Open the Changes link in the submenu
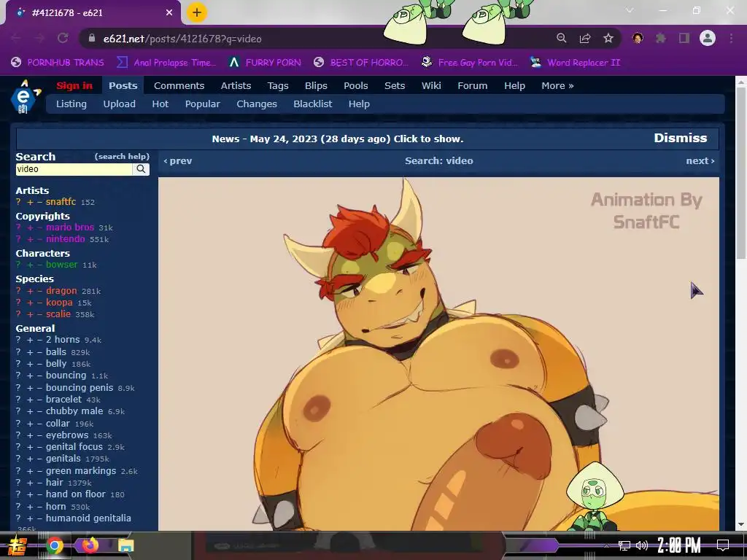Image resolution: width=747 pixels, height=560 pixels. (x=257, y=104)
